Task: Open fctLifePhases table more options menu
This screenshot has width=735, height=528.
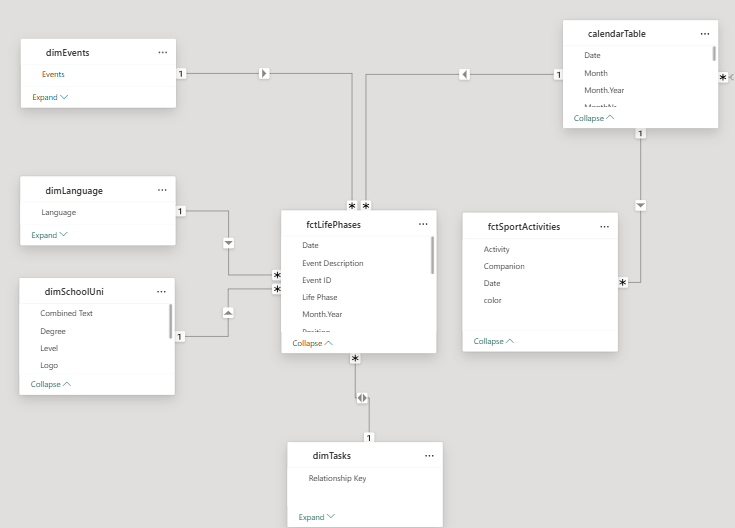Action: pyautogui.click(x=423, y=224)
